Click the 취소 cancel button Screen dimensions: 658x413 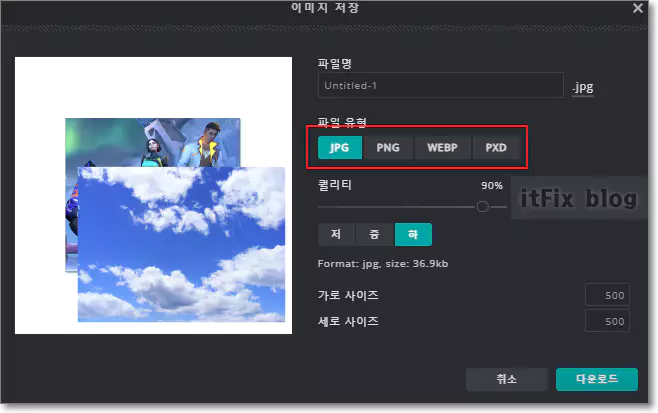tap(507, 379)
